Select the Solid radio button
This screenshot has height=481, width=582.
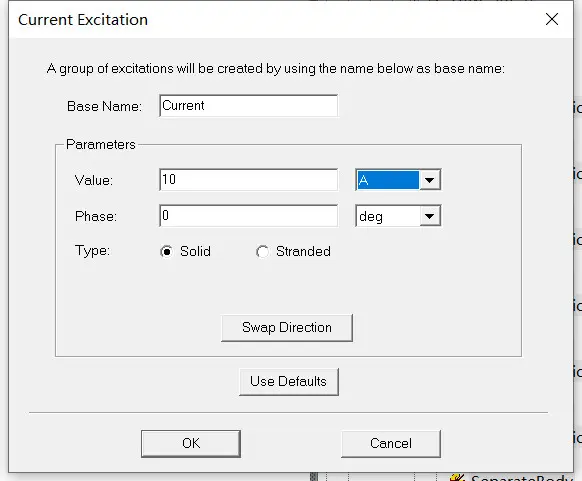[166, 252]
